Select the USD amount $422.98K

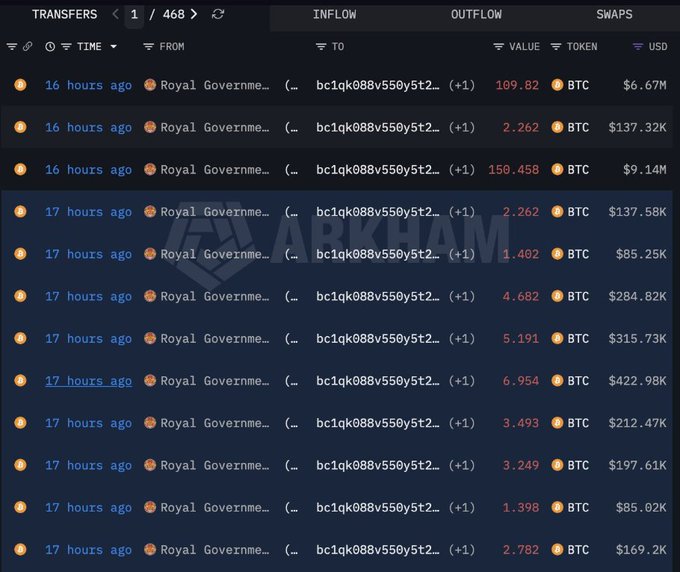tap(637, 381)
